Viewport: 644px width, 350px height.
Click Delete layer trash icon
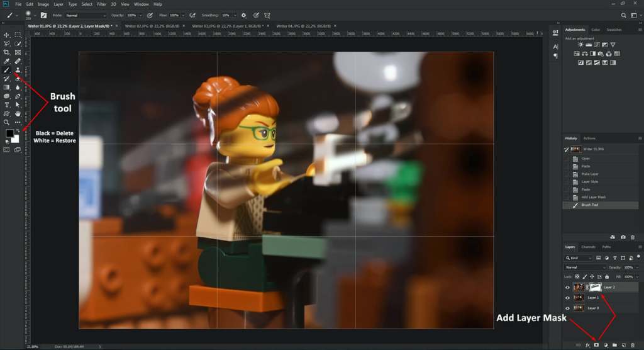(633, 345)
